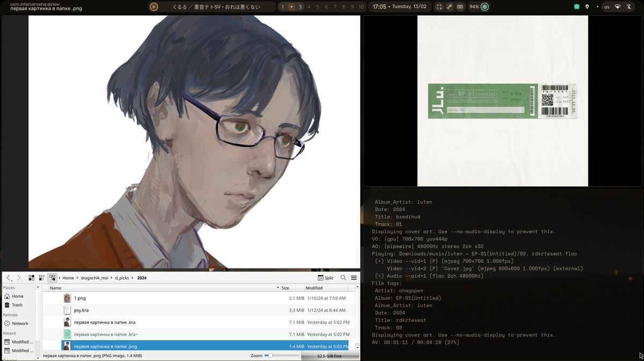This screenshot has height=361, width=644.
Task: Click 'dragochik_msi' in breadcrumb path
Action: [94, 278]
